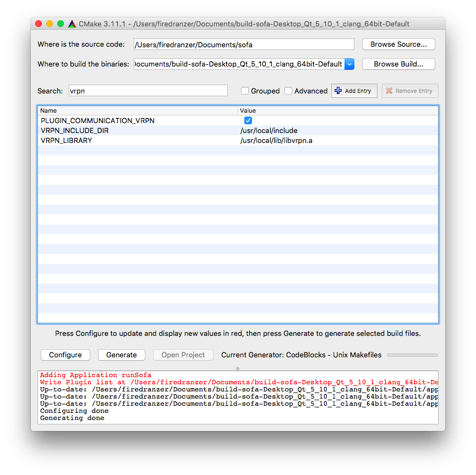Edit the /usr/local/include value

click(269, 130)
